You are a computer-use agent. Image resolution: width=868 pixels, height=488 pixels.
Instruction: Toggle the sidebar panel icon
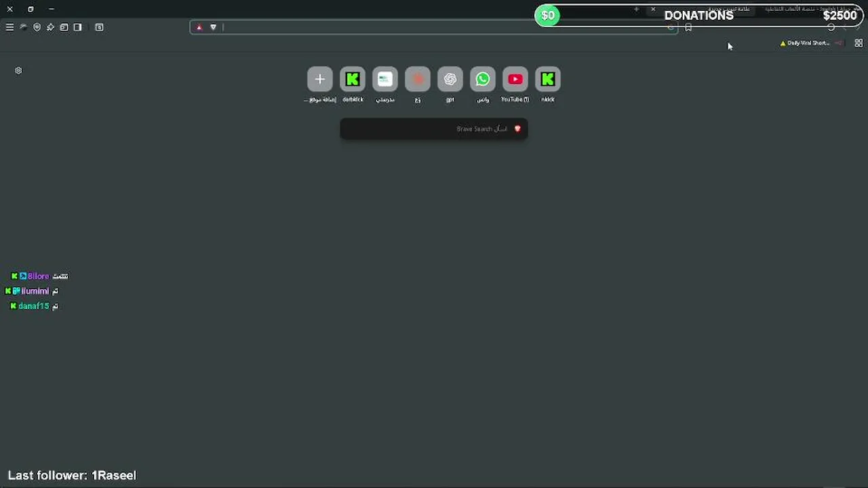(77, 27)
